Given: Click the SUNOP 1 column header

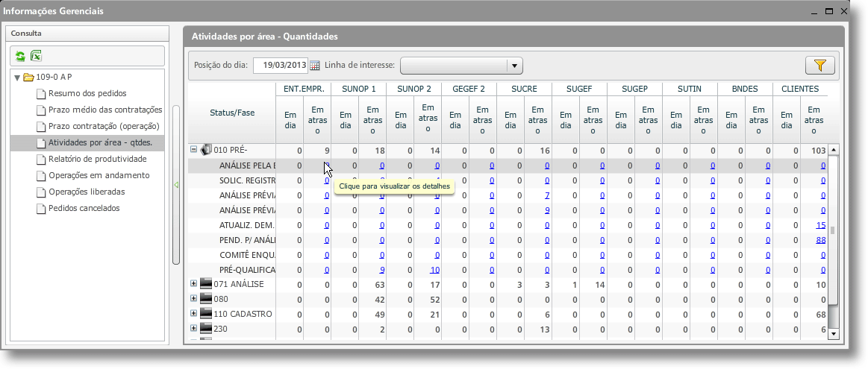Looking at the screenshot, I should pyautogui.click(x=359, y=89).
